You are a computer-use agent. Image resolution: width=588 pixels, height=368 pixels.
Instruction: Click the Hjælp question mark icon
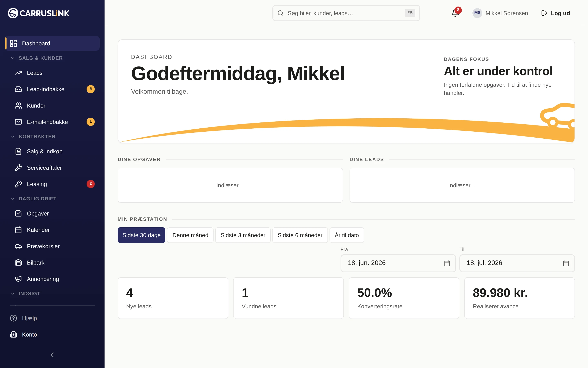[x=13, y=318]
